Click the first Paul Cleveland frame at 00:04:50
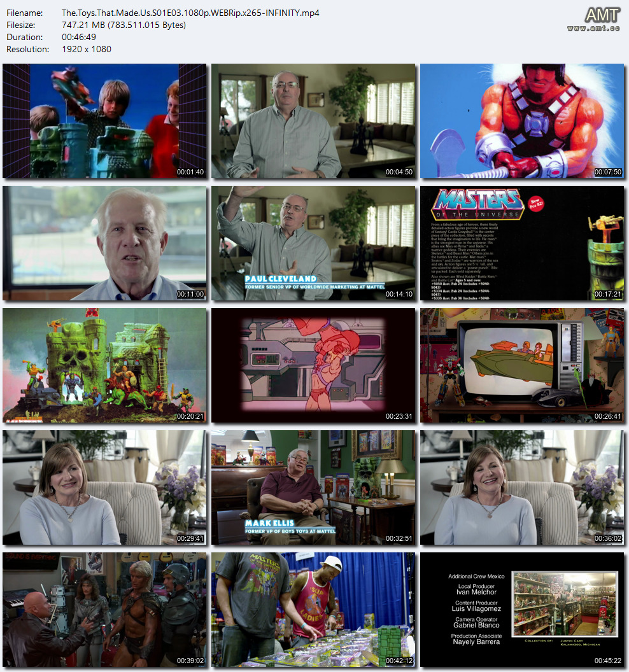This screenshot has height=672, width=629. point(313,121)
